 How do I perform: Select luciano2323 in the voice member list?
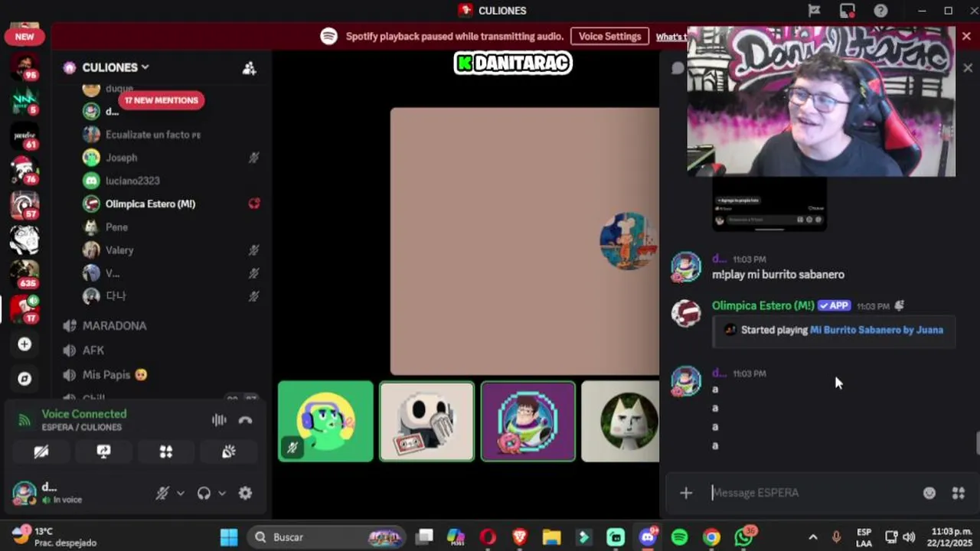132,181
